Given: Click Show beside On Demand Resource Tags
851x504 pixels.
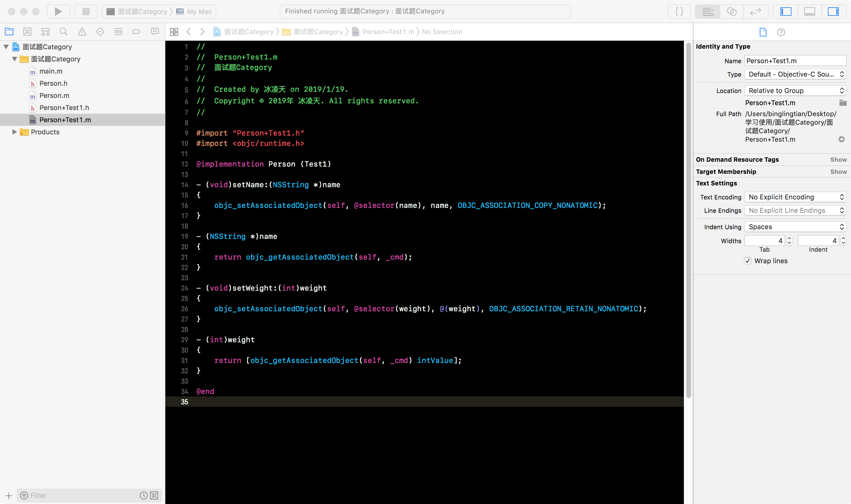Looking at the screenshot, I should pos(838,160).
